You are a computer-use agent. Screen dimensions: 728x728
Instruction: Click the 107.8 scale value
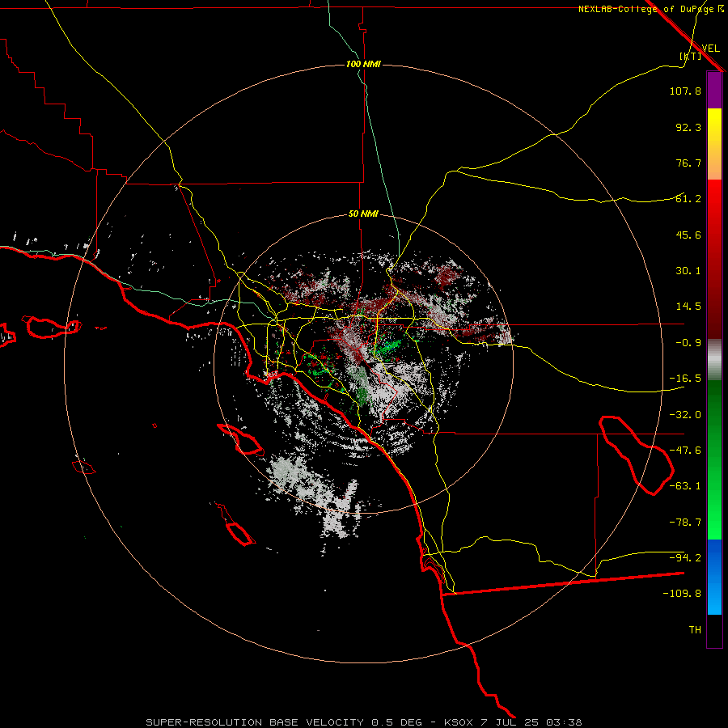click(685, 91)
